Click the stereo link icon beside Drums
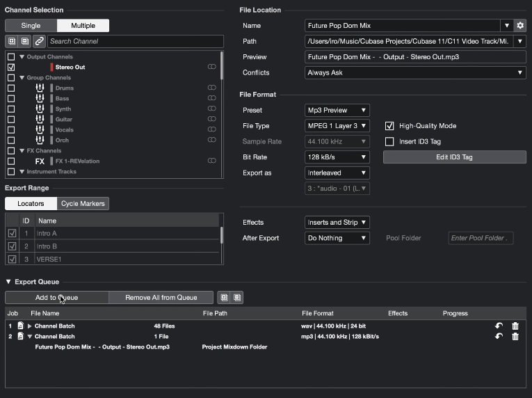The width and height of the screenshot is (532, 398). coord(211,88)
